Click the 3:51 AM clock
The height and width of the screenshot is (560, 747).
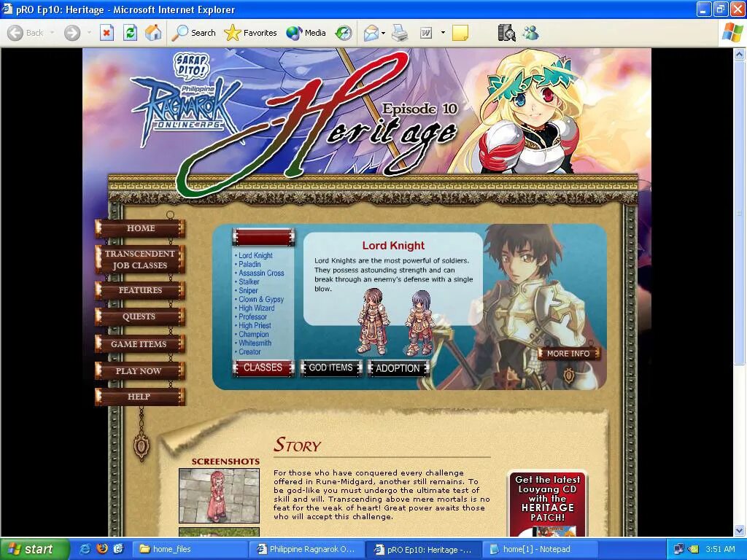point(720,550)
